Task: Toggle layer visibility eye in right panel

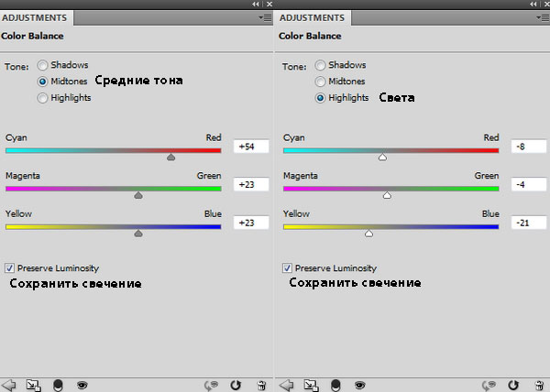Action: click(360, 386)
